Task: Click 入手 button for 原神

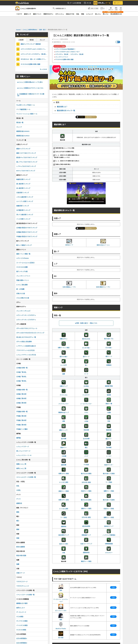Action: click(x=113, y=588)
